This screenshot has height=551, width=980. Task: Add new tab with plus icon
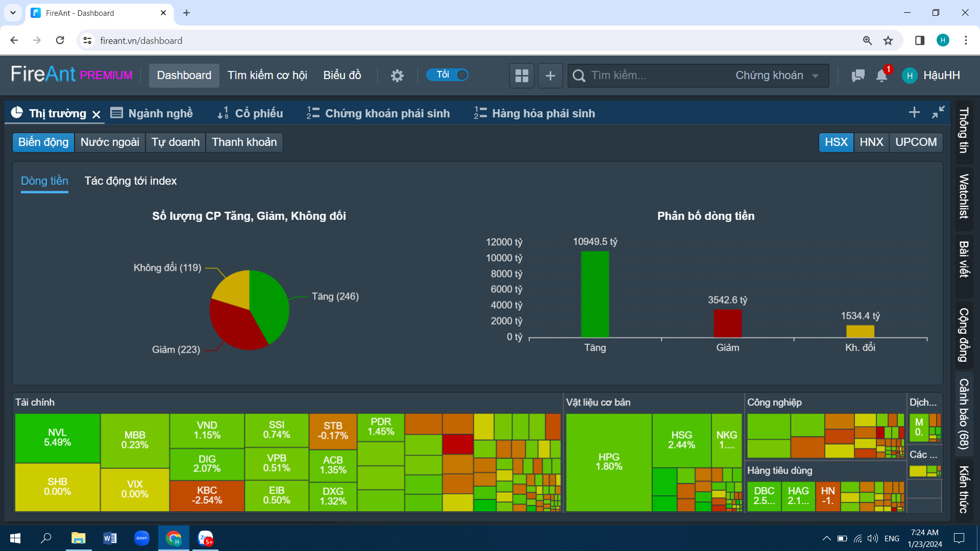coord(914,112)
